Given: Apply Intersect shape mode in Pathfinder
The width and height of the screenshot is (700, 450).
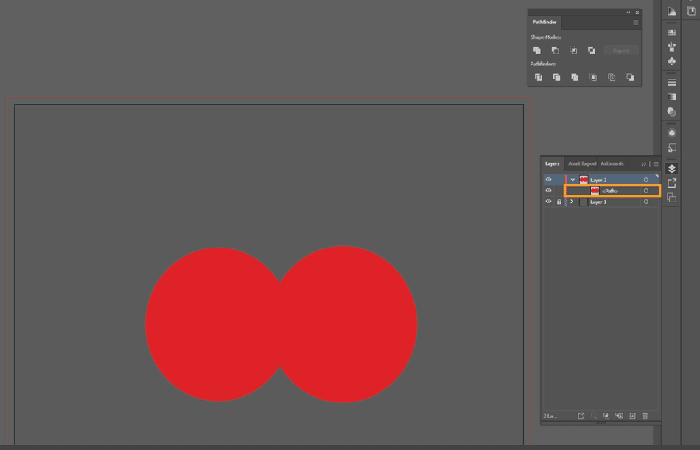Looking at the screenshot, I should 574,50.
